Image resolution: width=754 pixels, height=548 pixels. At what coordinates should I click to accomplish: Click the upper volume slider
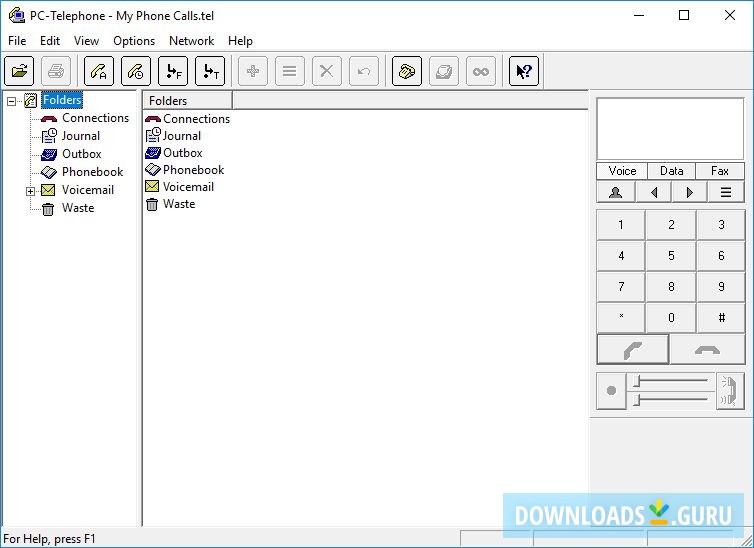[671, 381]
